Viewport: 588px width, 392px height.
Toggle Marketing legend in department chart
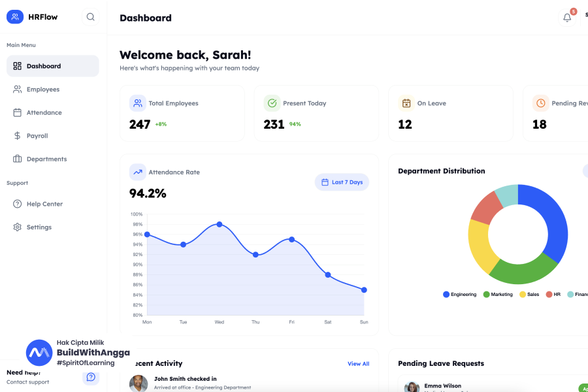point(498,295)
